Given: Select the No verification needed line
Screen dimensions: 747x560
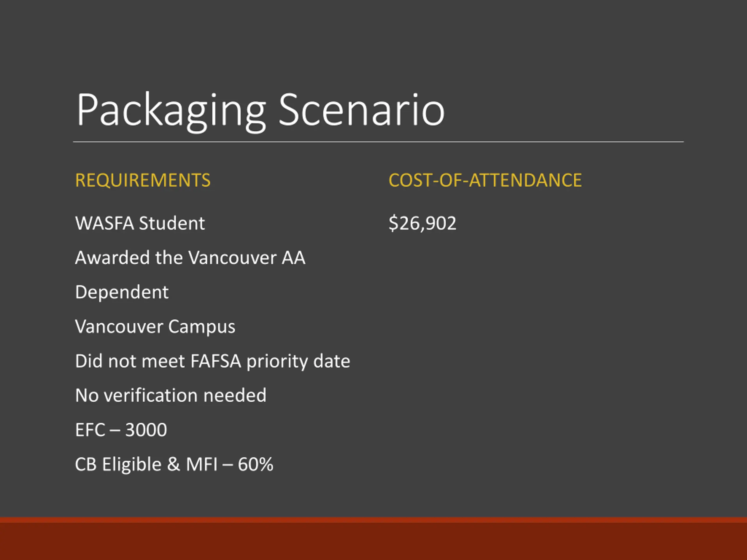Looking at the screenshot, I should (x=170, y=395).
